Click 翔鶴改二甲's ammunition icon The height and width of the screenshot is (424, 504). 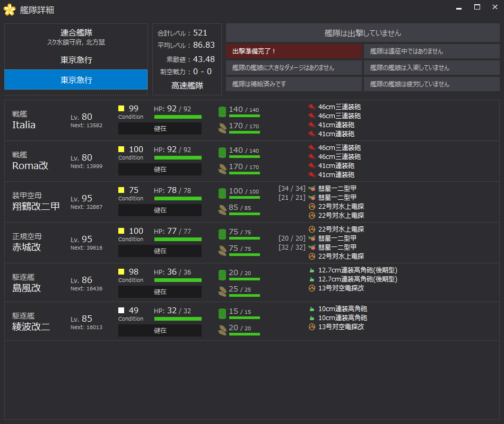(x=222, y=210)
